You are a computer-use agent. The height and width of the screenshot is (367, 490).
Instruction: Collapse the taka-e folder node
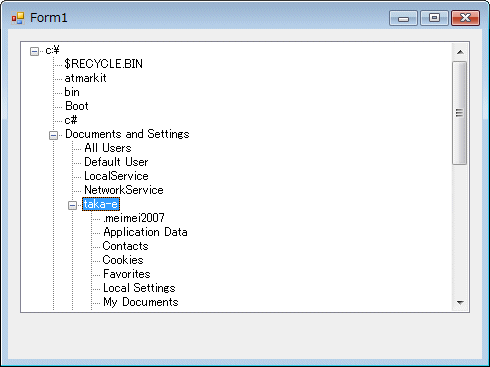(x=72, y=205)
